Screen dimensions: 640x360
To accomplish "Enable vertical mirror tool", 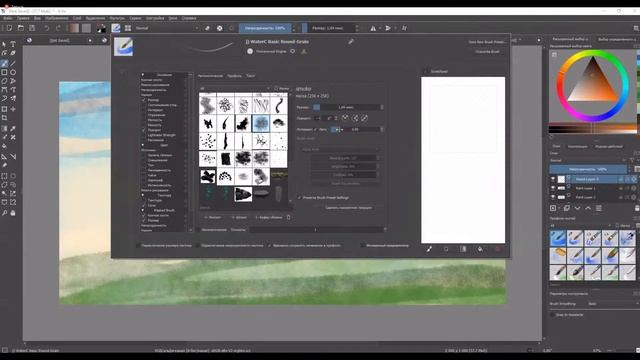I will click(388, 28).
